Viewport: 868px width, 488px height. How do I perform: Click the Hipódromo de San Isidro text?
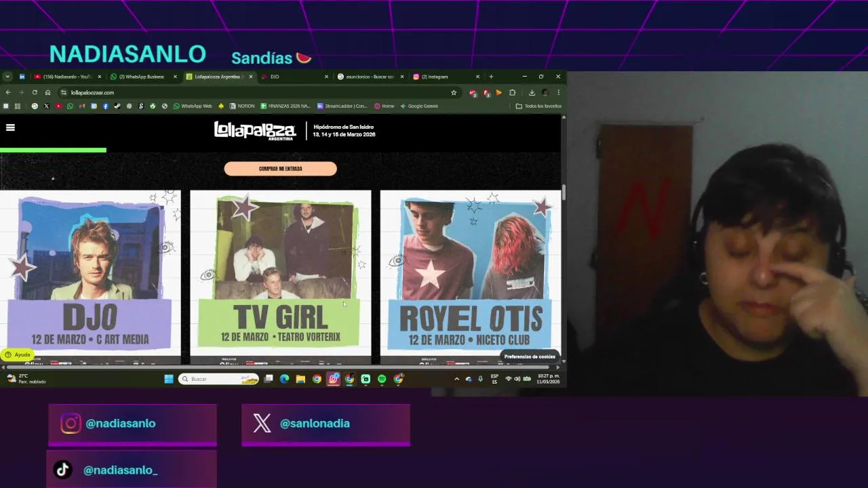click(344, 127)
